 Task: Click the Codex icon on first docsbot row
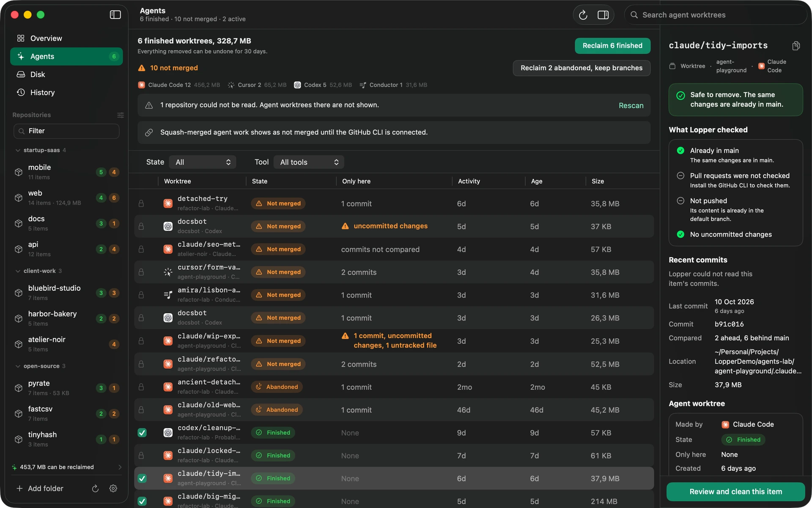point(168,226)
